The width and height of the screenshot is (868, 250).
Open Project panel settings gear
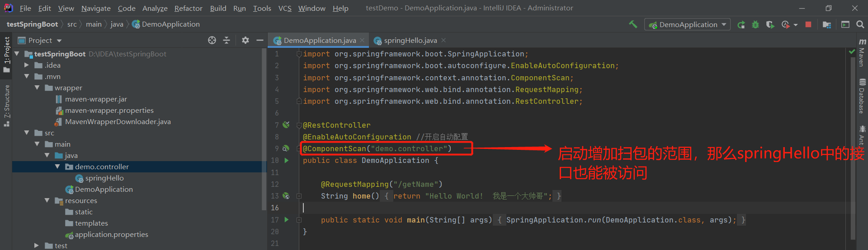[245, 40]
